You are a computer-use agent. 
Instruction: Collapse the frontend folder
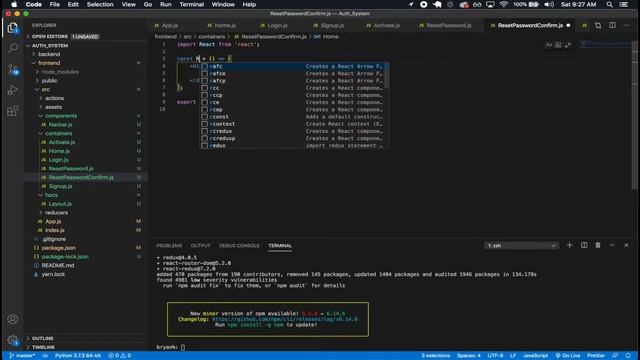click(x=86, y=63)
